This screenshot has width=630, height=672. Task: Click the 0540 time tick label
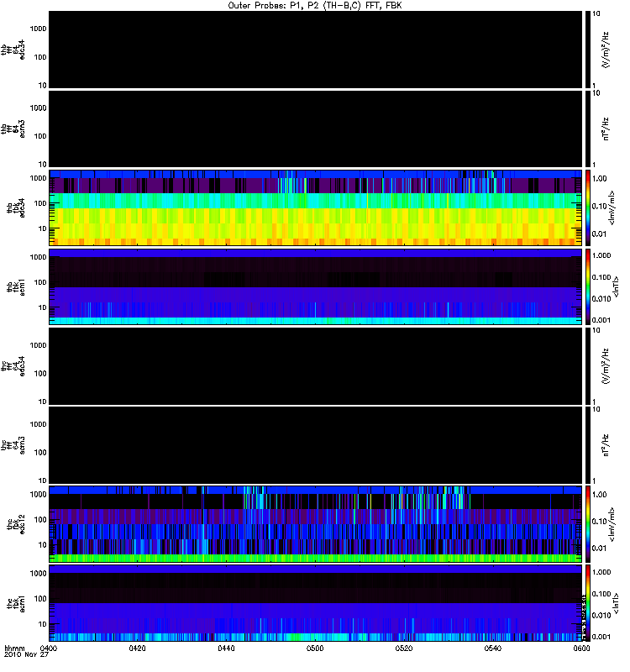pos(493,648)
